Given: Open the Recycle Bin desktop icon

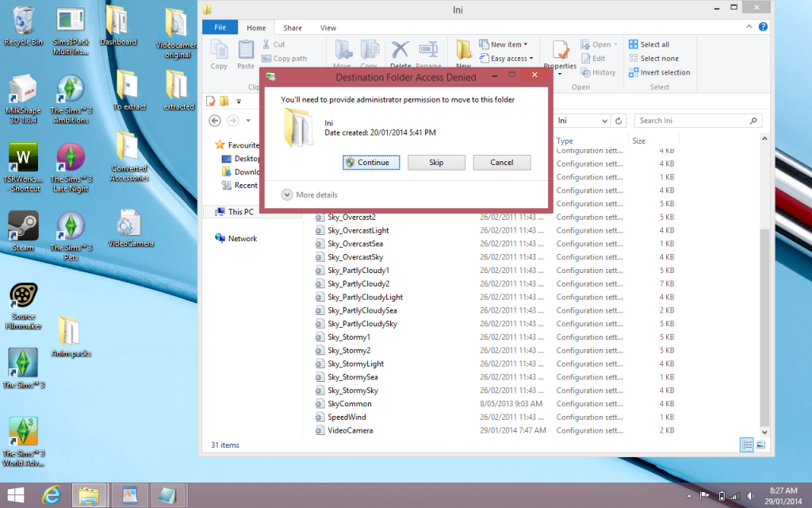Looking at the screenshot, I should (23, 26).
